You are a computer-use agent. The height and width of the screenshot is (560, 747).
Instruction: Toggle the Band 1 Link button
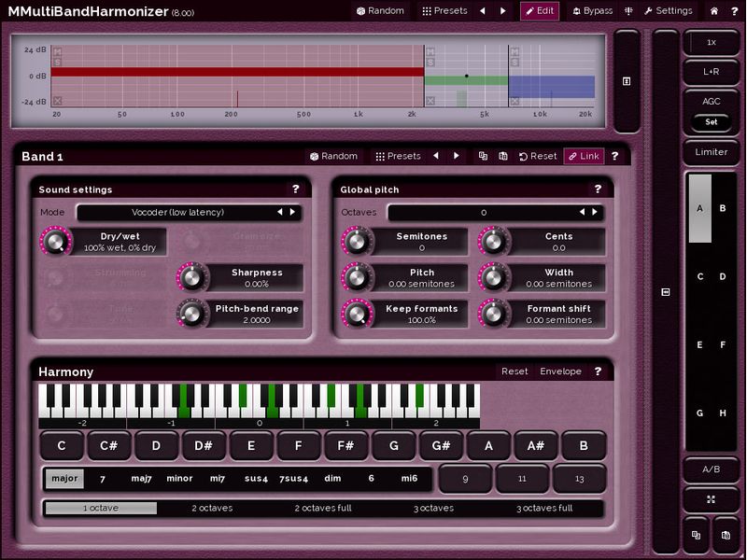585,156
